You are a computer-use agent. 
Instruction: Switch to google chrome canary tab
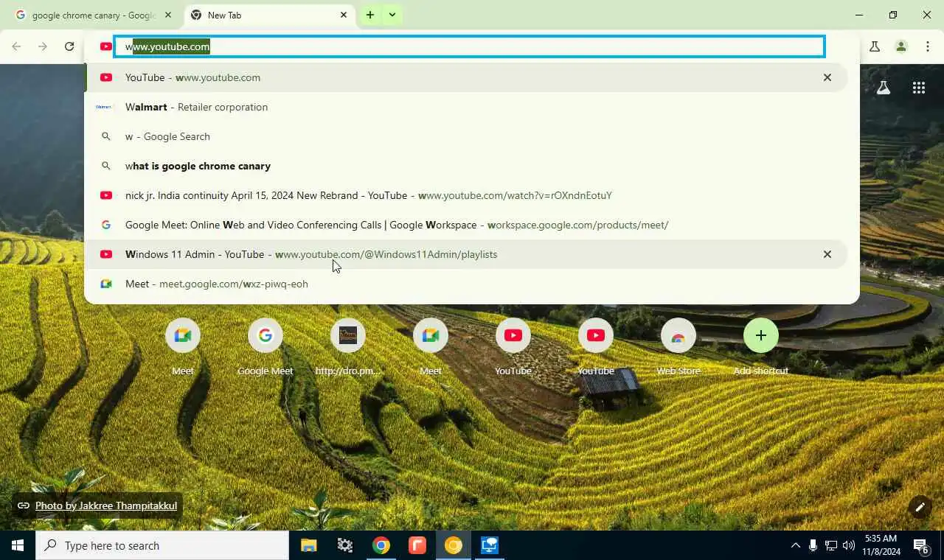point(94,15)
